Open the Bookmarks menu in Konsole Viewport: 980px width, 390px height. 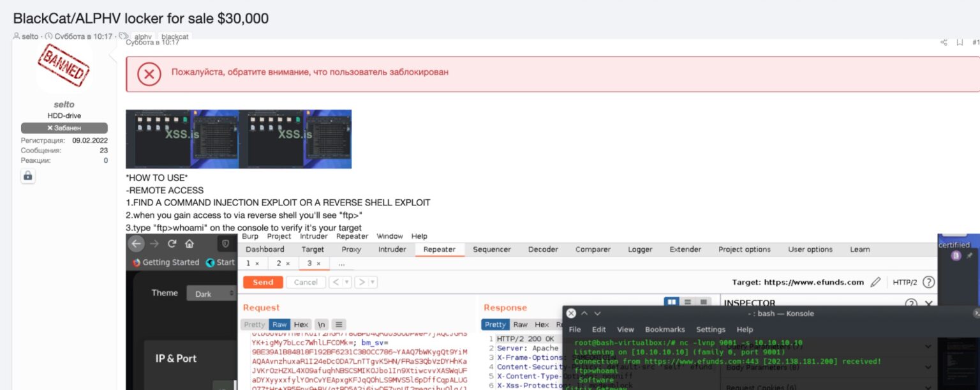(x=664, y=329)
